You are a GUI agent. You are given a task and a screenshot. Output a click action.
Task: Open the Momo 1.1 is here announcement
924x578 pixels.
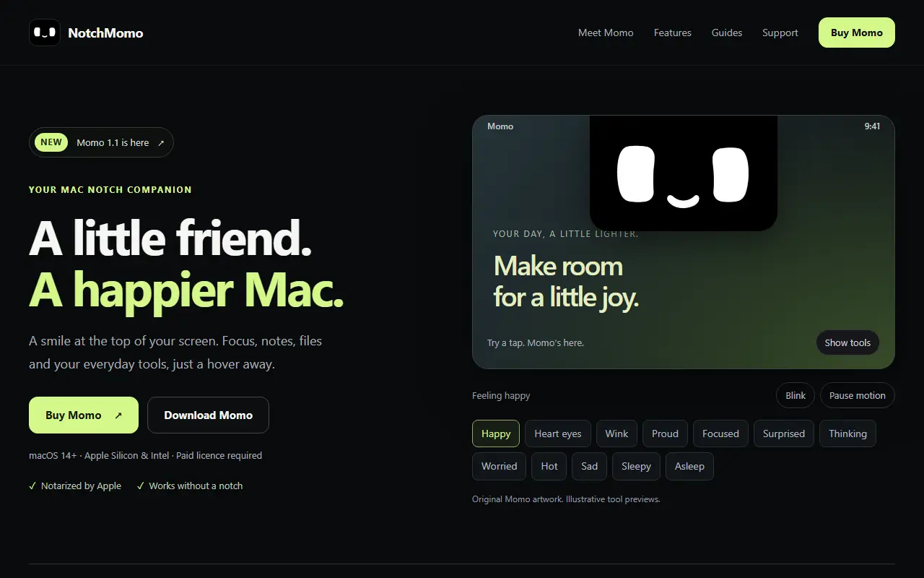coord(101,142)
